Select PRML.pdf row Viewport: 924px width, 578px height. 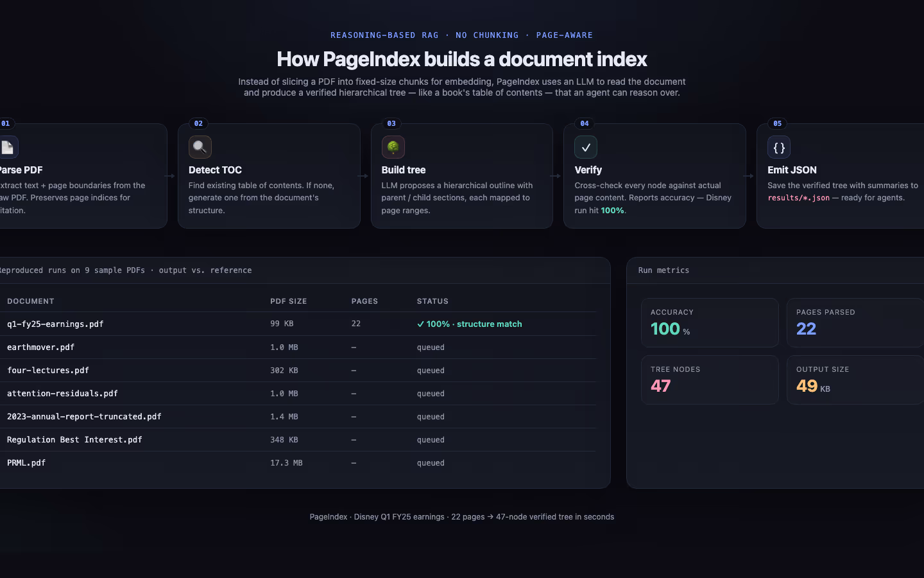pyautogui.click(x=298, y=462)
